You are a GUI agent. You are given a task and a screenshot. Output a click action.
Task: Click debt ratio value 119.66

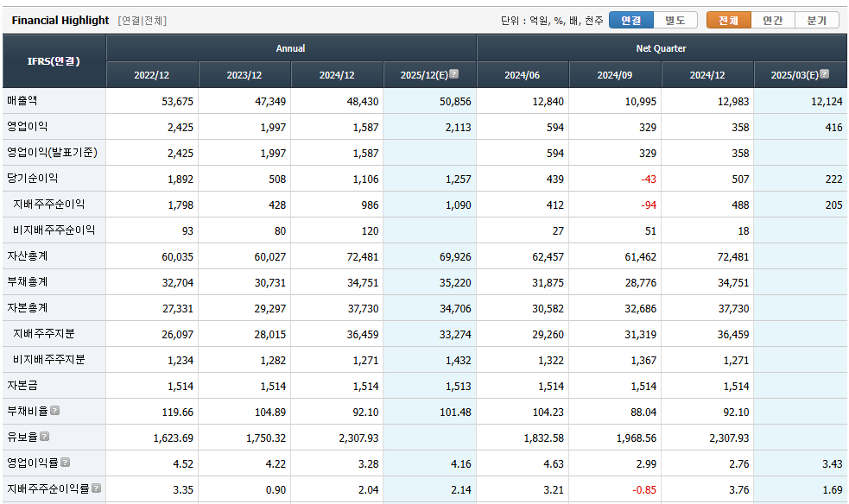pos(178,412)
